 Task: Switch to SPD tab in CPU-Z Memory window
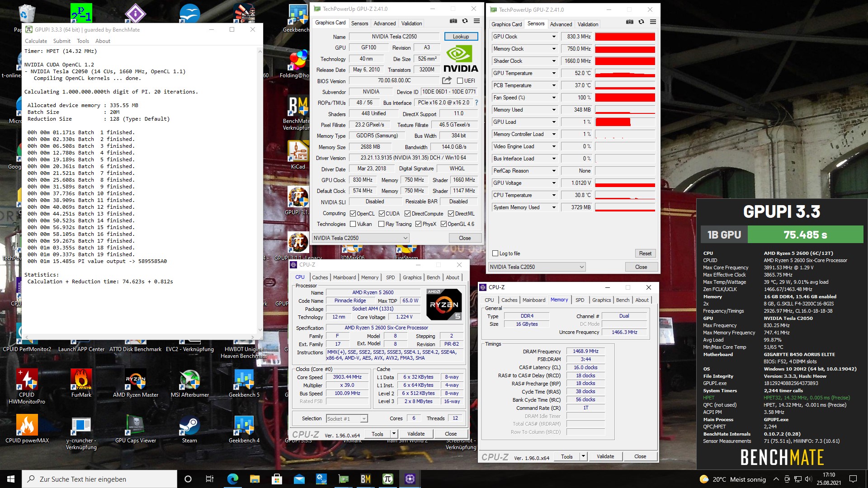click(580, 300)
